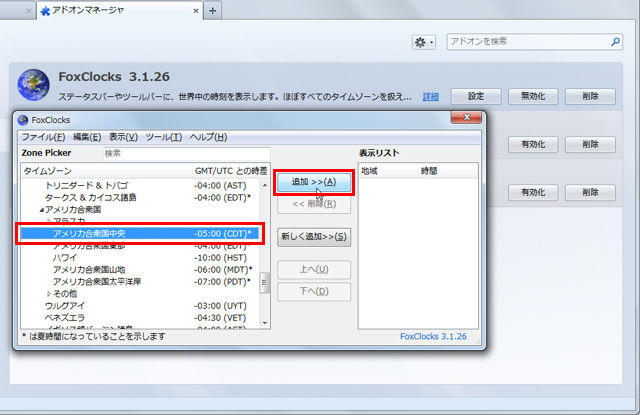Click -10:00 (HST) offset value
Screen dimensions: 640x415
pyautogui.click(x=220, y=258)
